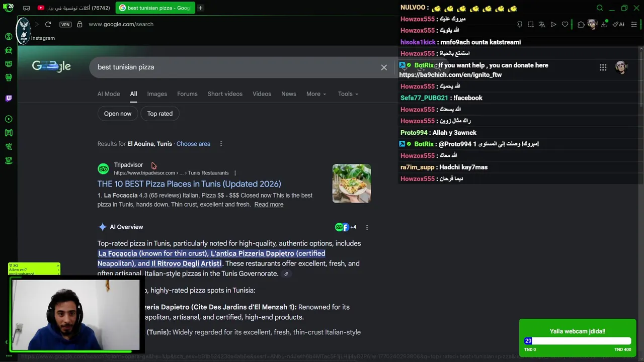
Task: Expand the More search filters dropdown
Action: [316, 94]
